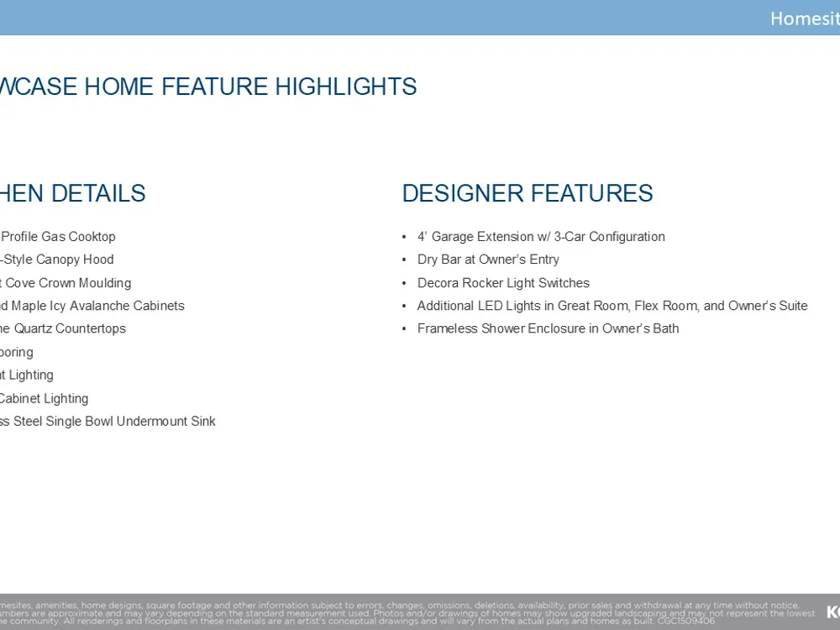This screenshot has height=630, width=840.
Task: Click the Style Canopy Hood line
Action: [x=57, y=260]
